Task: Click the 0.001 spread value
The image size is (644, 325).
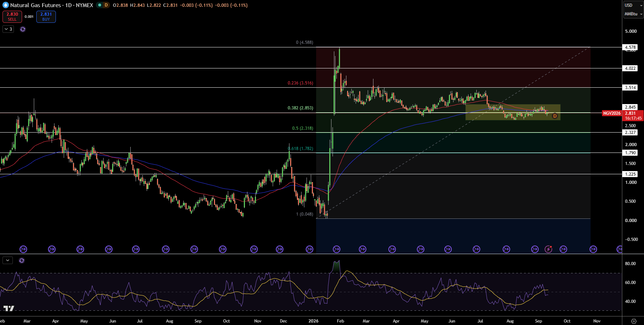Action: click(x=29, y=17)
